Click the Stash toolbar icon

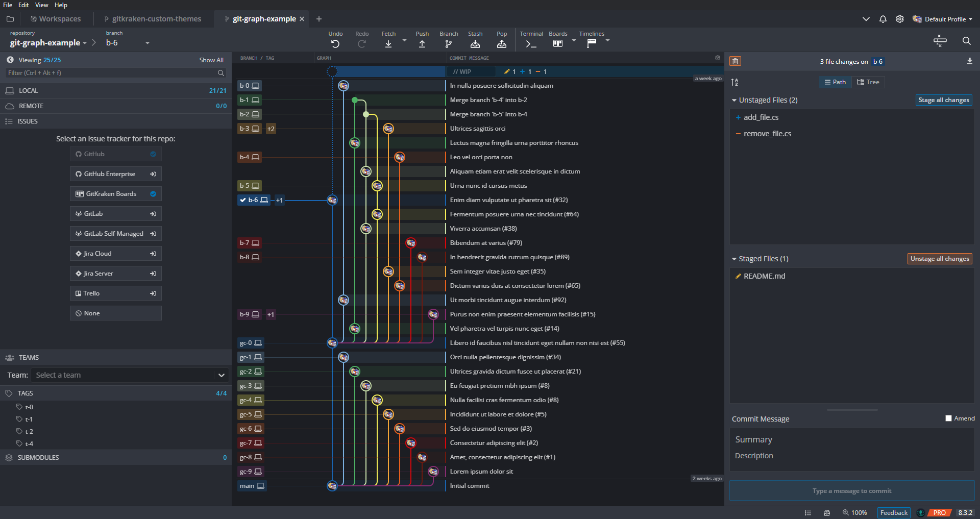click(x=475, y=44)
